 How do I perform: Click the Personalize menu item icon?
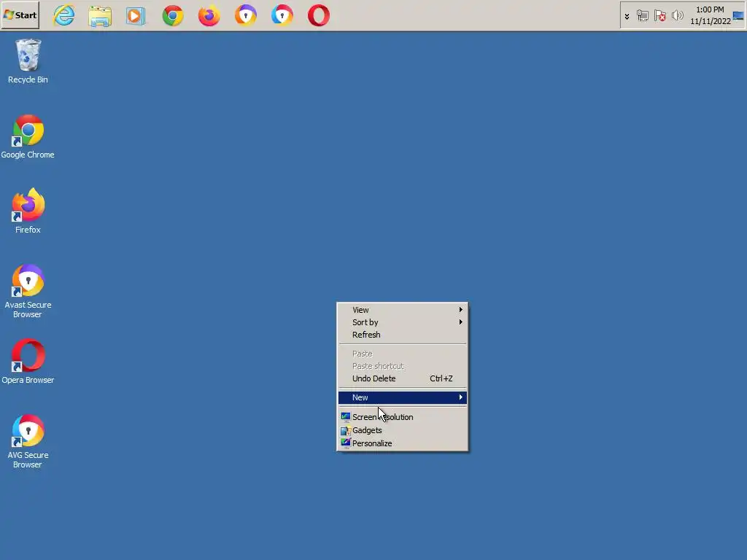[x=345, y=443]
